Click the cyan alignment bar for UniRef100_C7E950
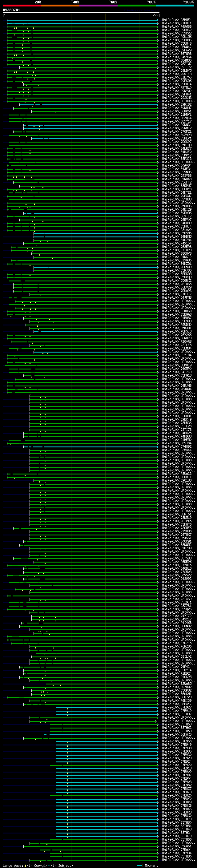Image resolution: width=197 pixels, height=868 pixels. pyautogui.click(x=107, y=741)
